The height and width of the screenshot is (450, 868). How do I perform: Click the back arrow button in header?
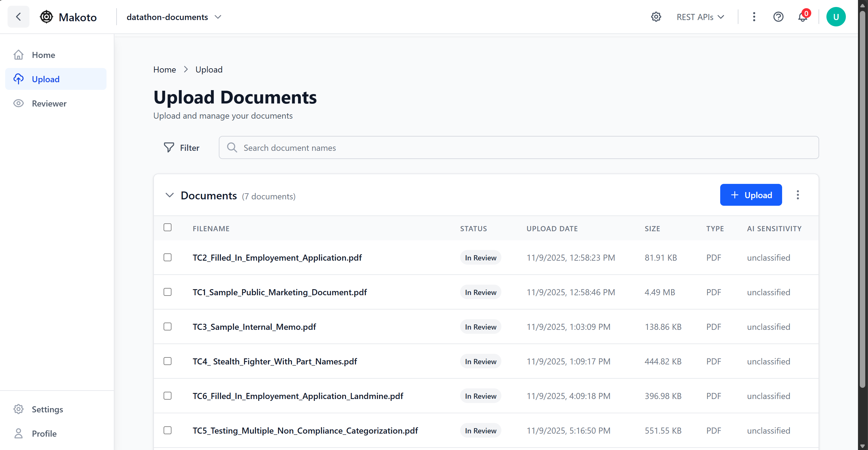19,17
